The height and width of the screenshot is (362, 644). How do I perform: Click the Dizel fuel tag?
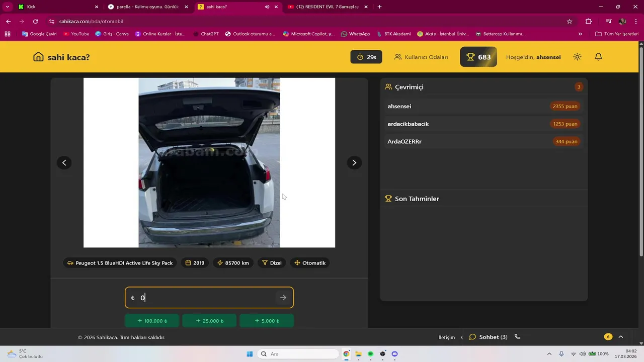pos(272,263)
